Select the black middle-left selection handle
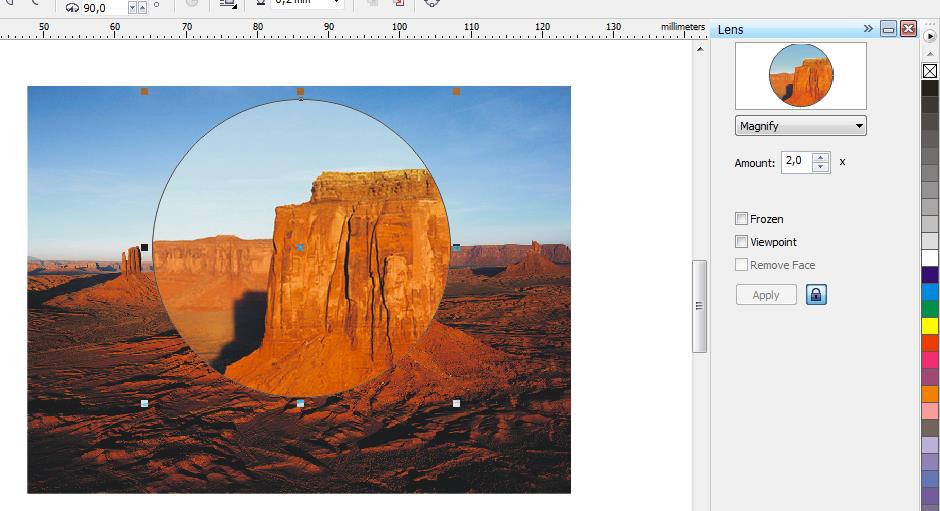Image resolution: width=940 pixels, height=511 pixels. 144,247
